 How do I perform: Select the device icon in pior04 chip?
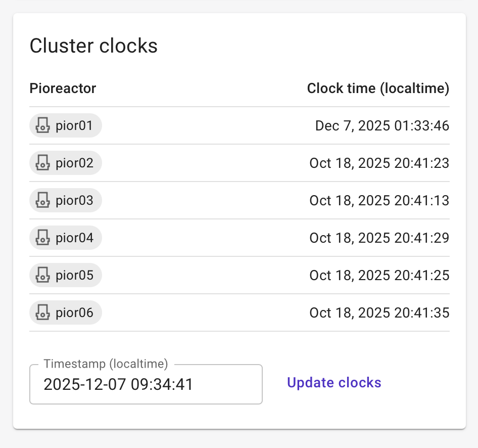coord(42,238)
